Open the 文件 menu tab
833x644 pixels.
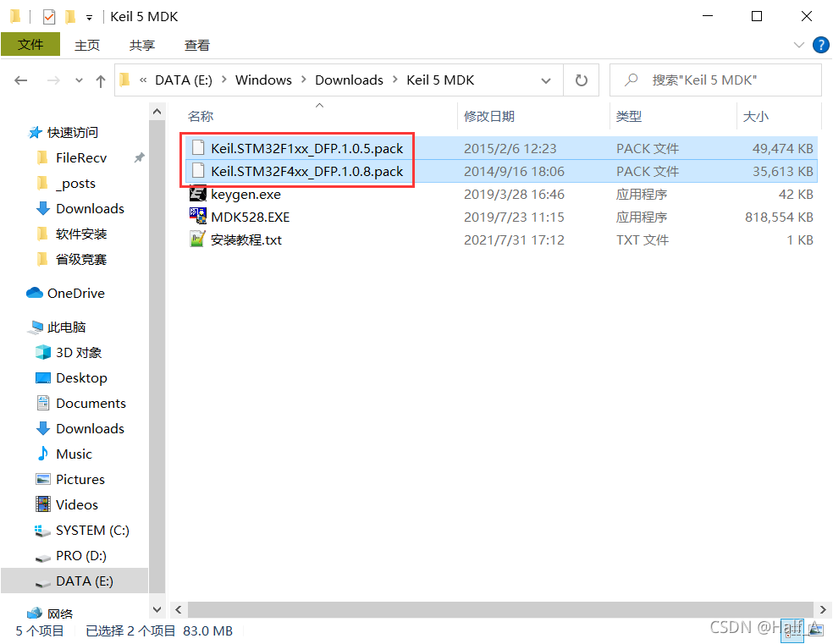(x=30, y=45)
